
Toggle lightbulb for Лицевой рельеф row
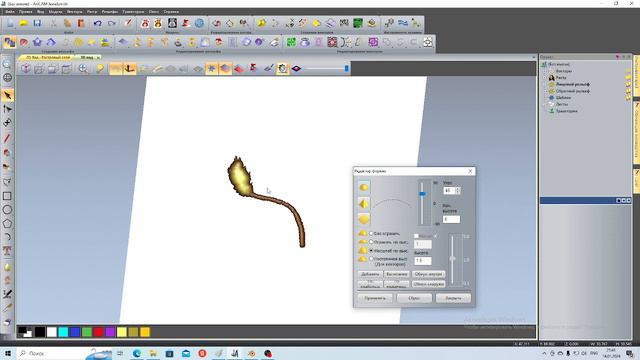tap(628, 84)
